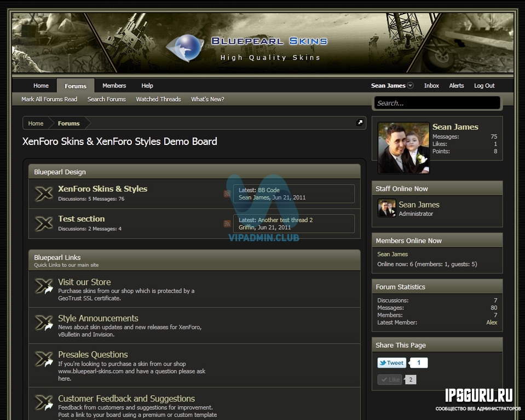Click Sean James small avatar in Staff Online
This screenshot has width=525, height=420.
(386, 208)
